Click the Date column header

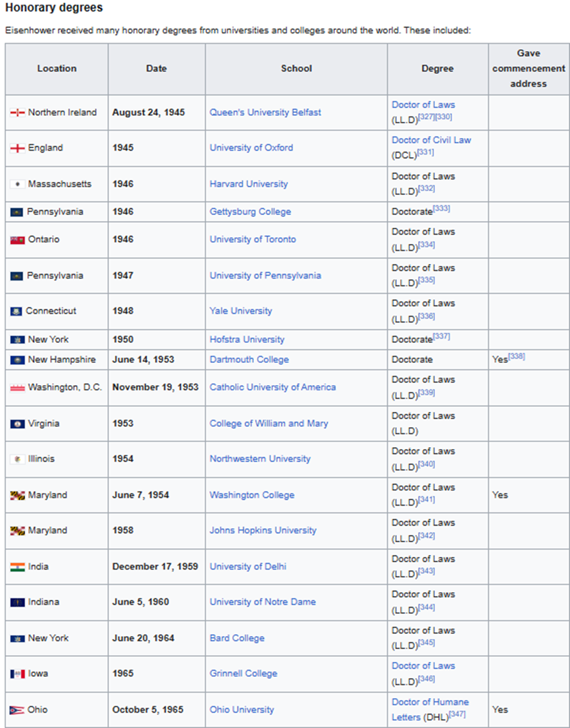click(x=156, y=69)
